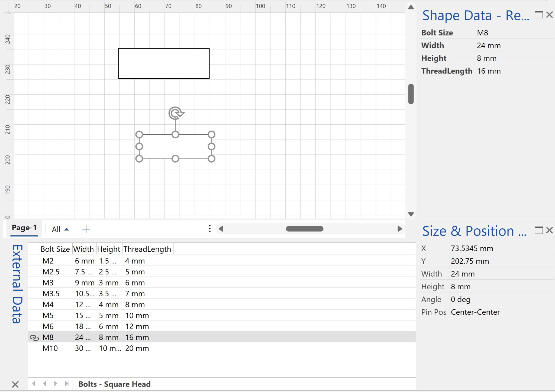Image resolution: width=555 pixels, height=392 pixels.
Task: Open the page tabs ellipsis menu
Action: click(209, 228)
